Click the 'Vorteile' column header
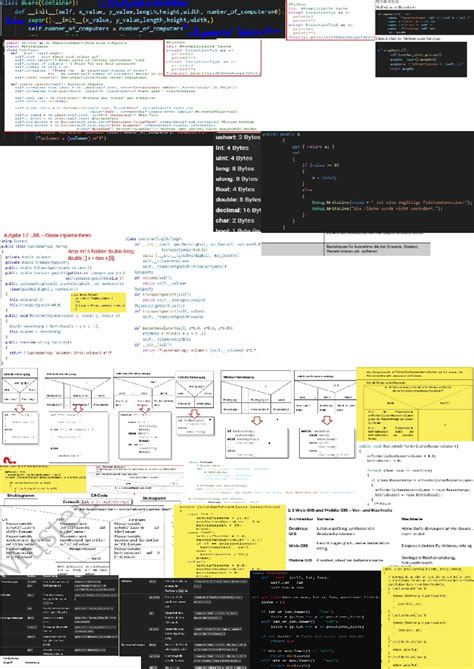The width and height of the screenshot is (474, 669). pos(325,519)
